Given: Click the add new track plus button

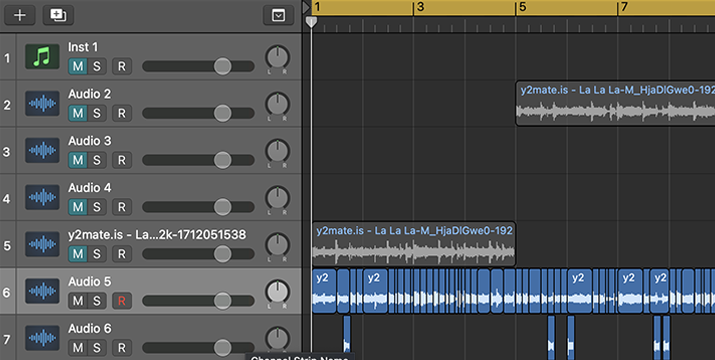Looking at the screenshot, I should coord(20,15).
